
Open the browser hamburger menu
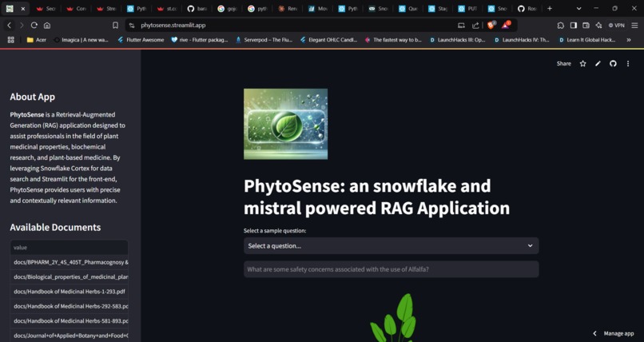pos(634,26)
